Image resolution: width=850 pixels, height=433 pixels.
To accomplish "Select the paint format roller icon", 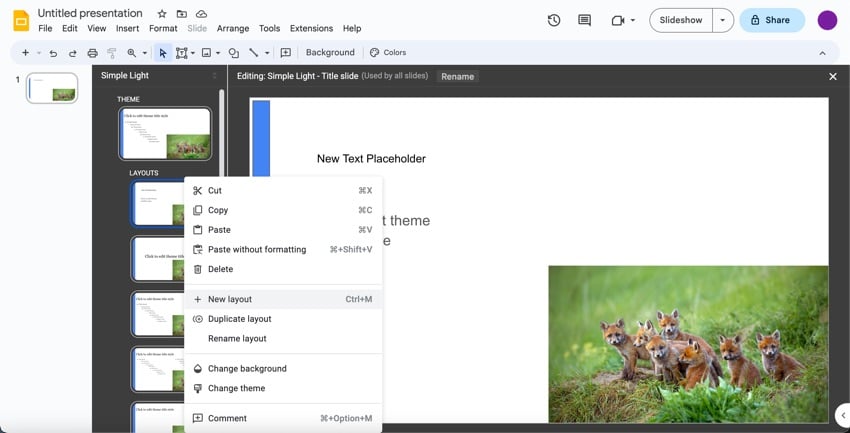I will click(x=111, y=53).
